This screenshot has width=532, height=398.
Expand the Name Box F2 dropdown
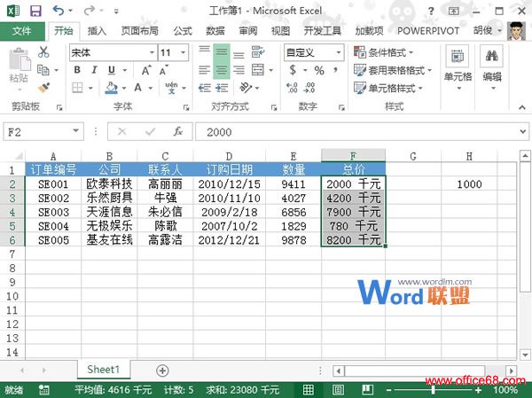(x=76, y=131)
